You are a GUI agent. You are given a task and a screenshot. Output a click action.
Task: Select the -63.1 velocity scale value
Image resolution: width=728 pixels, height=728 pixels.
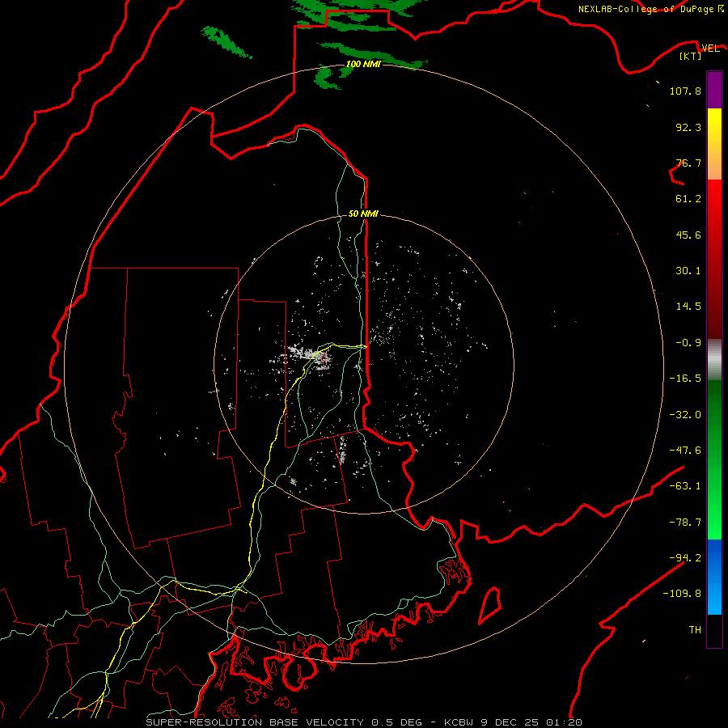click(x=685, y=486)
